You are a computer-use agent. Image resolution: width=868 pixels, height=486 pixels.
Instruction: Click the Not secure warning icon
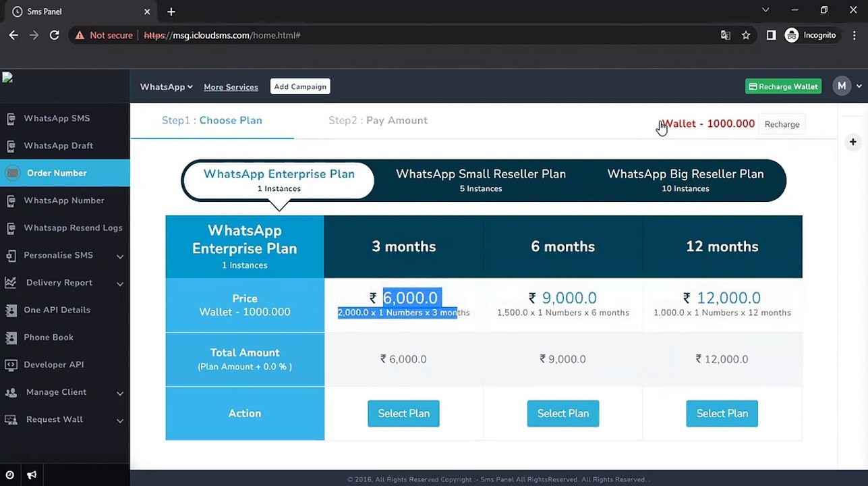point(80,35)
